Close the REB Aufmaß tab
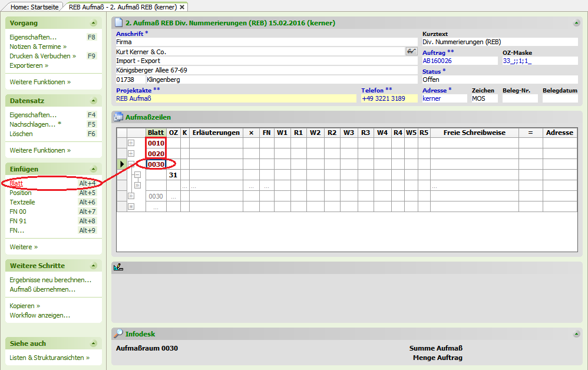This screenshot has width=588, height=370. coord(182,7)
